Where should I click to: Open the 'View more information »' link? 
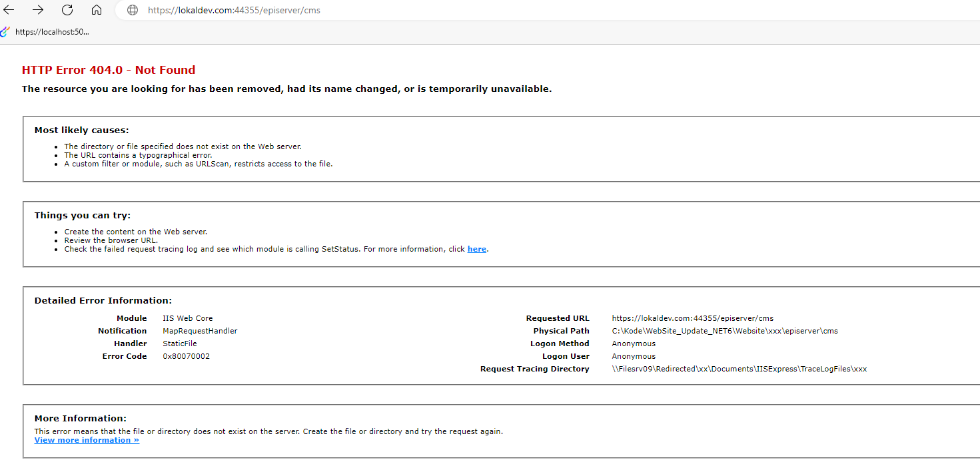(87, 440)
